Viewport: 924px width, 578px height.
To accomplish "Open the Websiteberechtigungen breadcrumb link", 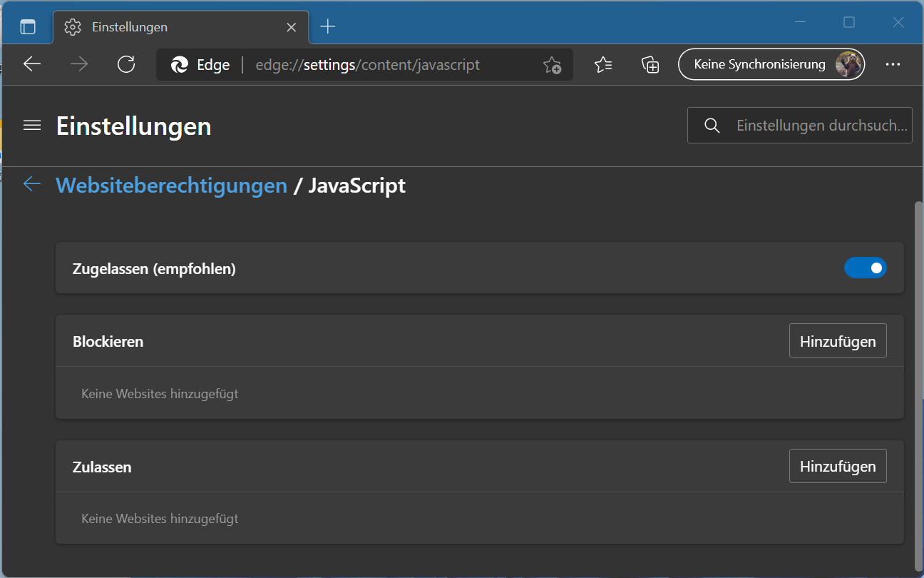I will pos(171,186).
